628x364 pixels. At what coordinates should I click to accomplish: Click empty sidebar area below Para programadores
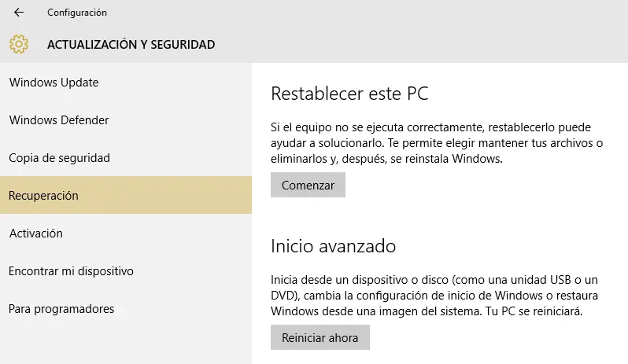126,342
